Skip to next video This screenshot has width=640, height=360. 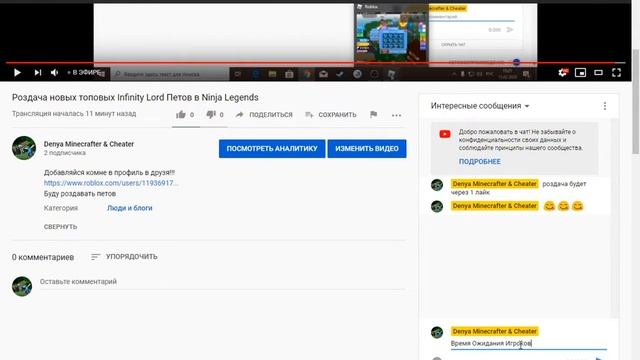pos(38,73)
